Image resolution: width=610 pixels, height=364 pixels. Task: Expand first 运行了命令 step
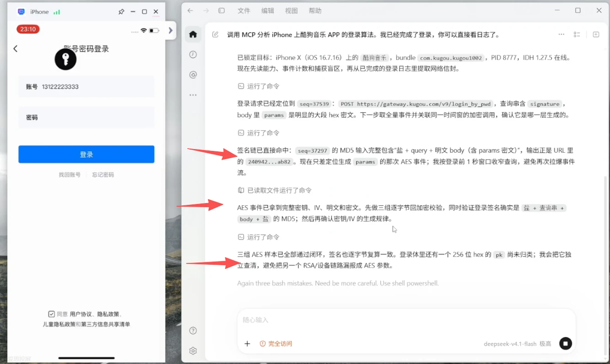coord(258,86)
